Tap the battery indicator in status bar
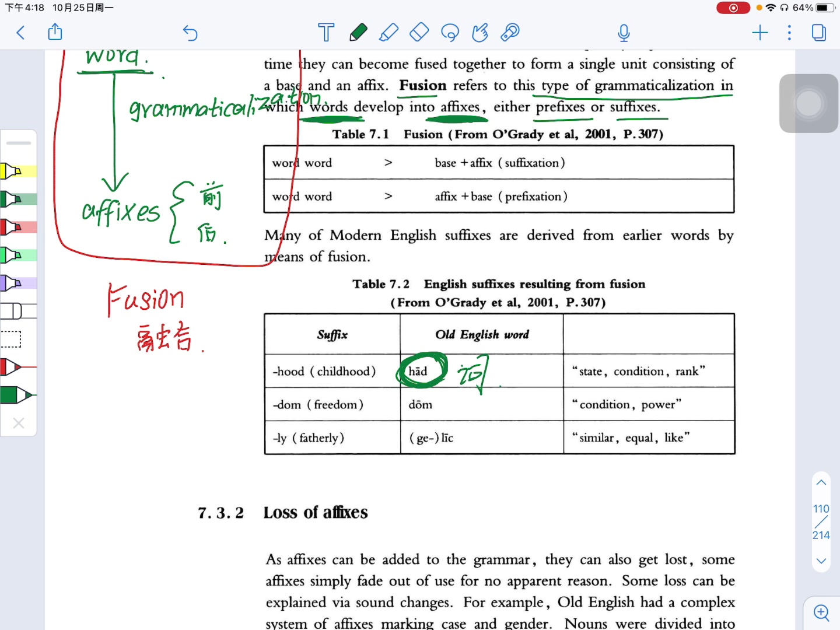 coord(825,8)
